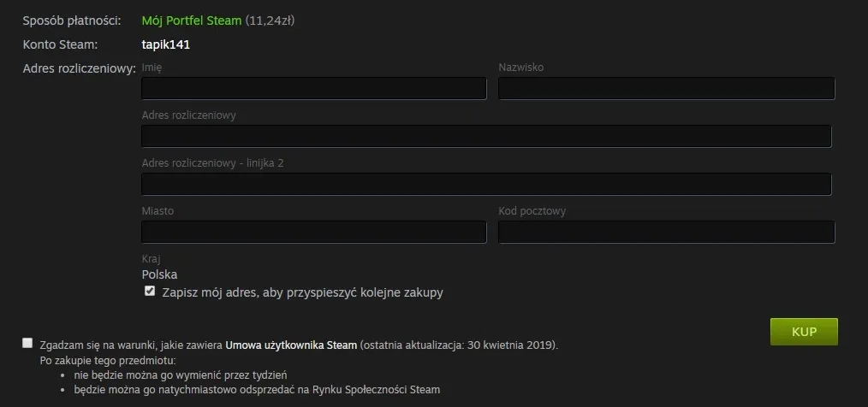Select the first Adres rozliczeniowy text box
The image size is (868, 407).
(x=486, y=137)
